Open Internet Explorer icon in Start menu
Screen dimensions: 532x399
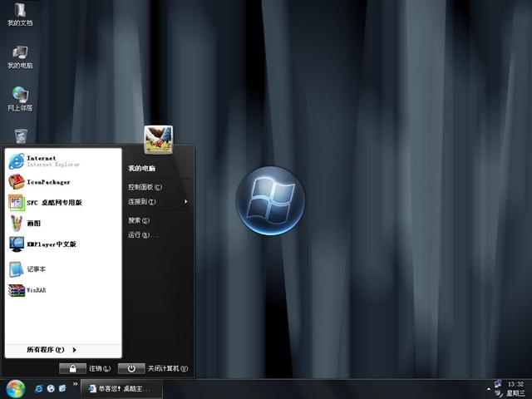coord(17,160)
